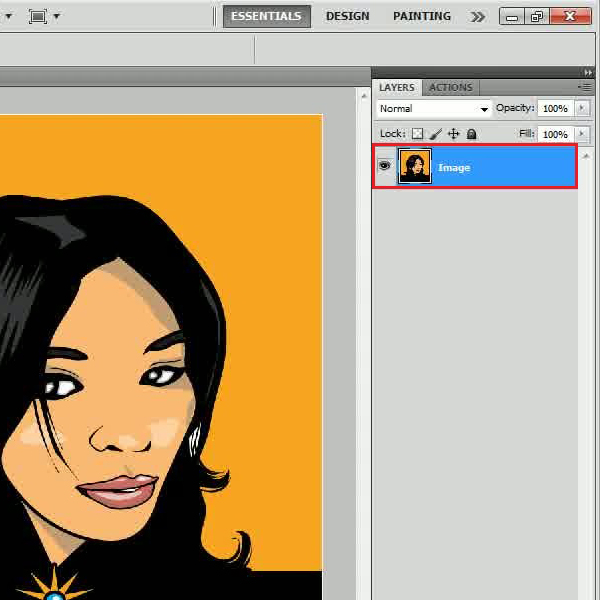Click the Opacity value field
Viewport: 600px width, 600px height.
click(x=555, y=109)
